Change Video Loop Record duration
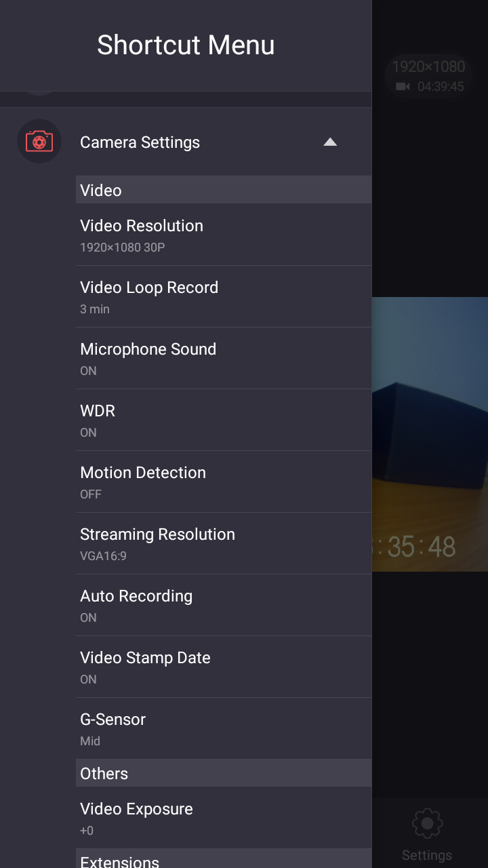 tap(224, 296)
